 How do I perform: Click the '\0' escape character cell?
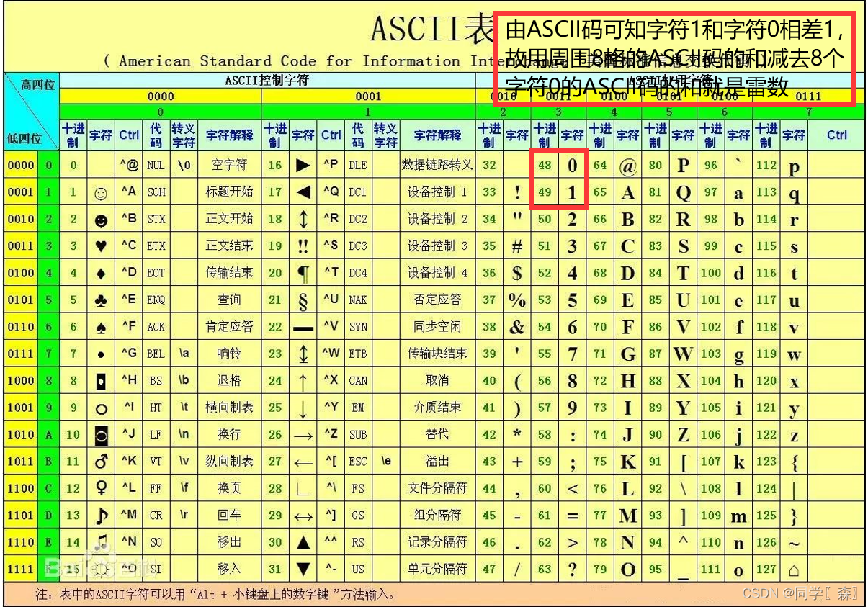pyautogui.click(x=184, y=166)
